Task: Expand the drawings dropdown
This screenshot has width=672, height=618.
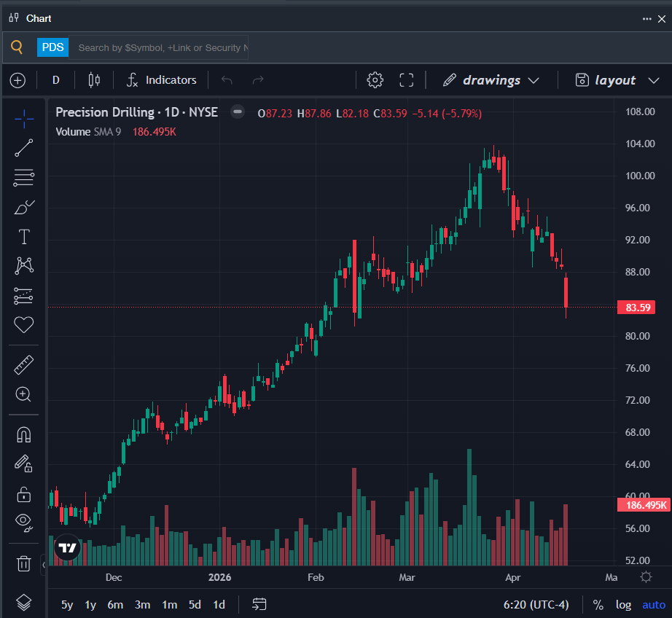Action: [491, 80]
